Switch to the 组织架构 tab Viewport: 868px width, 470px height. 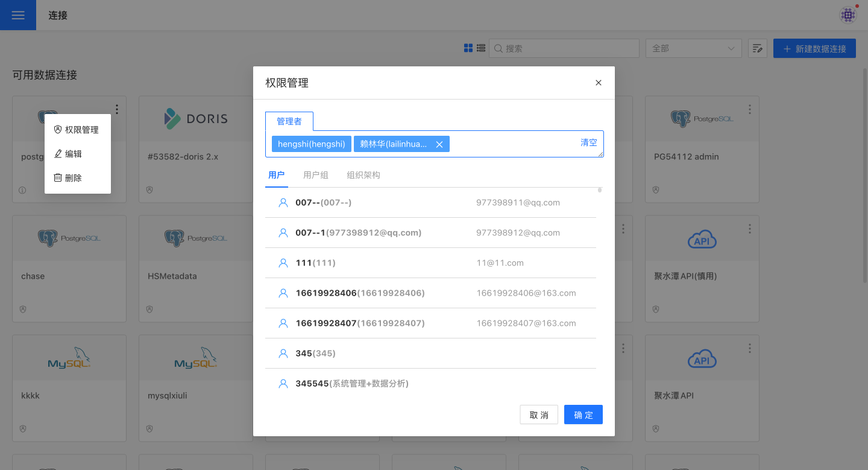(x=363, y=175)
